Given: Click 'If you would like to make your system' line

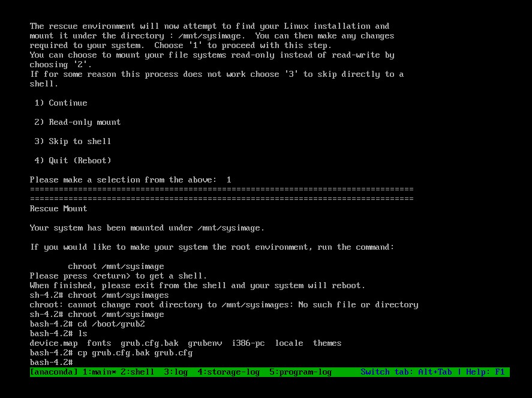Looking at the screenshot, I should (212, 247).
